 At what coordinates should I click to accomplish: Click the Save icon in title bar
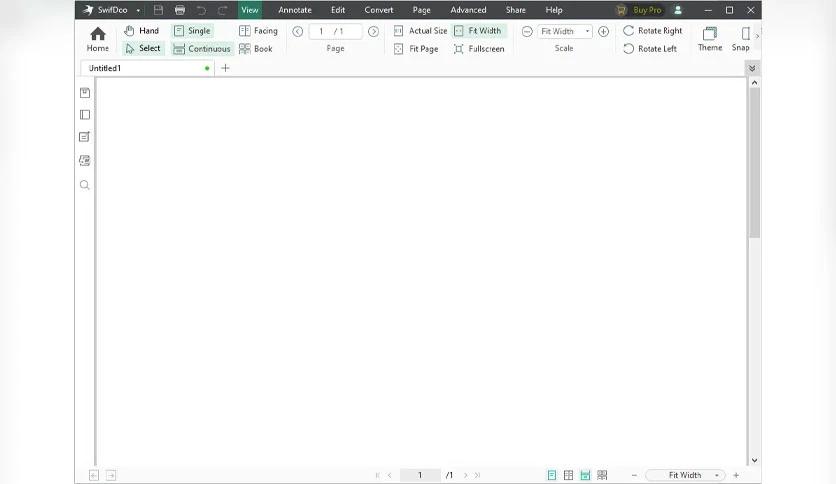point(158,10)
